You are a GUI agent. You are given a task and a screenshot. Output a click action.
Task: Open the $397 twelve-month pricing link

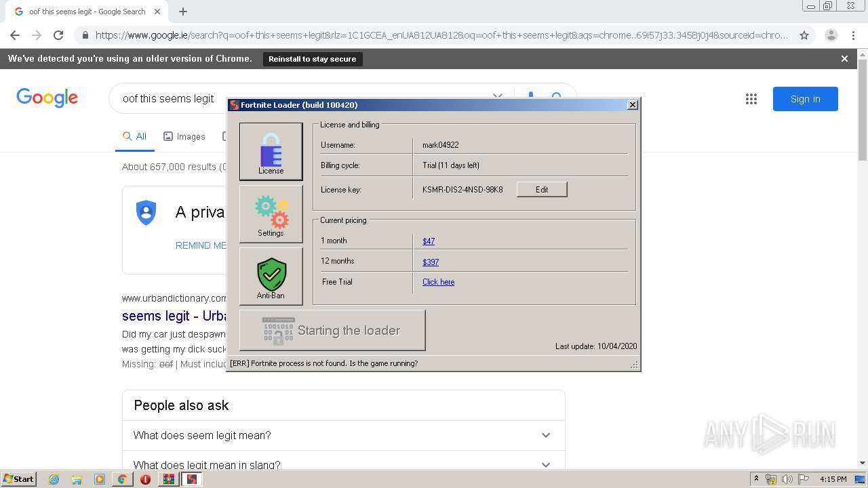[x=431, y=262]
